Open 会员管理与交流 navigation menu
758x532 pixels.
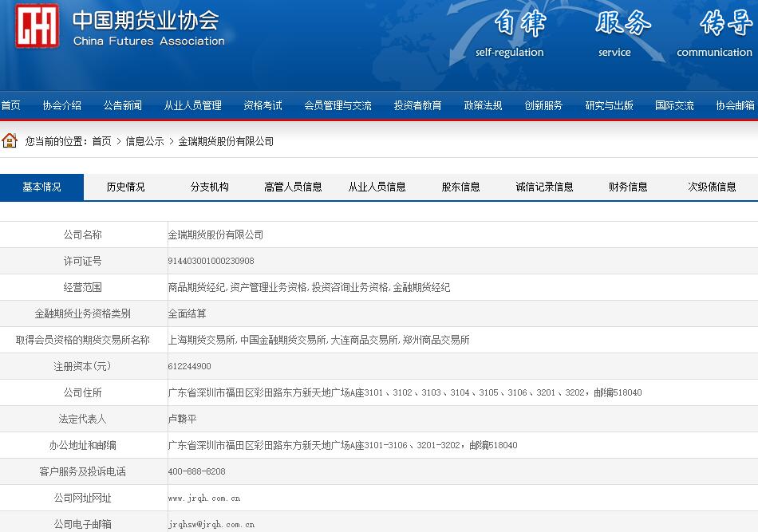click(338, 105)
